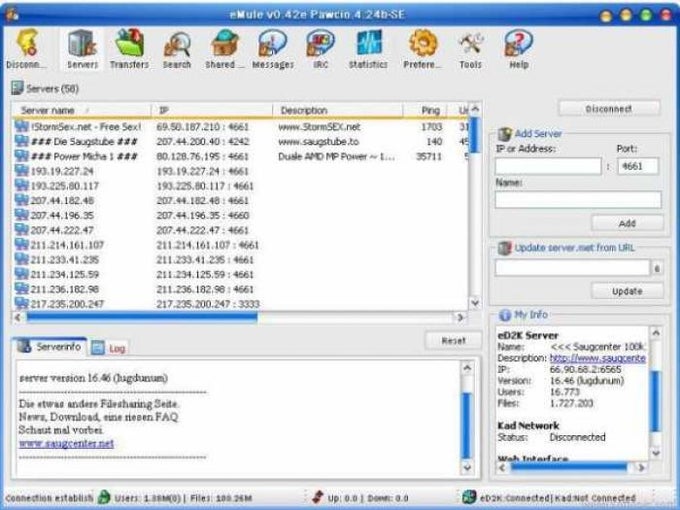Click the server icon beside Power Micha 1 row
The image size is (680, 510).
coord(22,156)
